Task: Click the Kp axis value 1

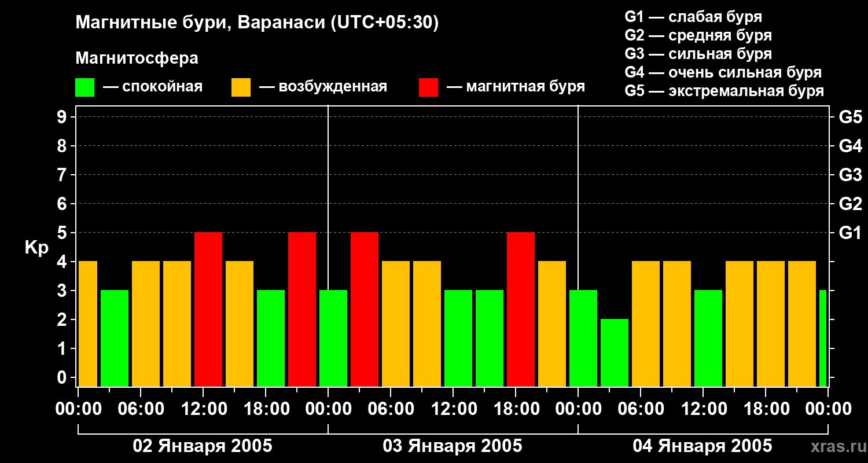Action: 63,348
